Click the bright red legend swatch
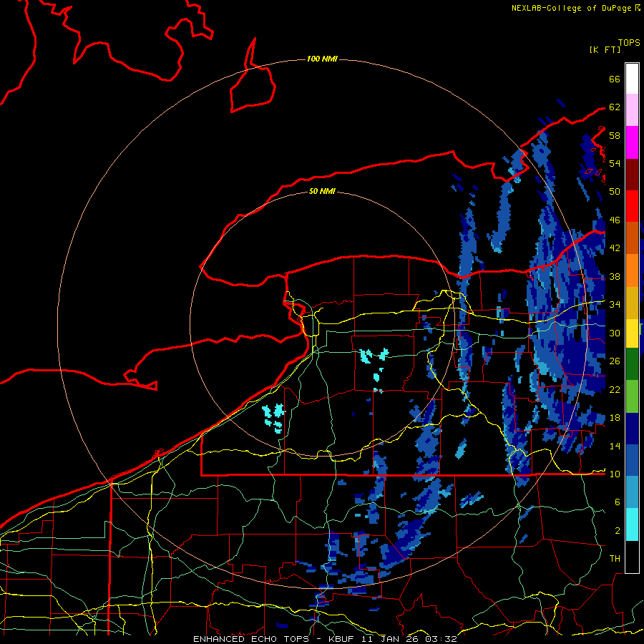This screenshot has height=644, width=644. [x=632, y=206]
